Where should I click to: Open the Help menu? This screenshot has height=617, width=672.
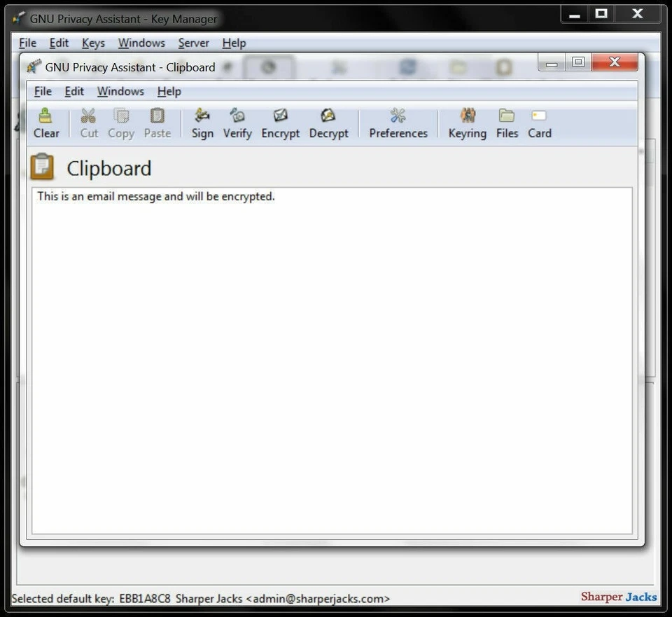[169, 91]
